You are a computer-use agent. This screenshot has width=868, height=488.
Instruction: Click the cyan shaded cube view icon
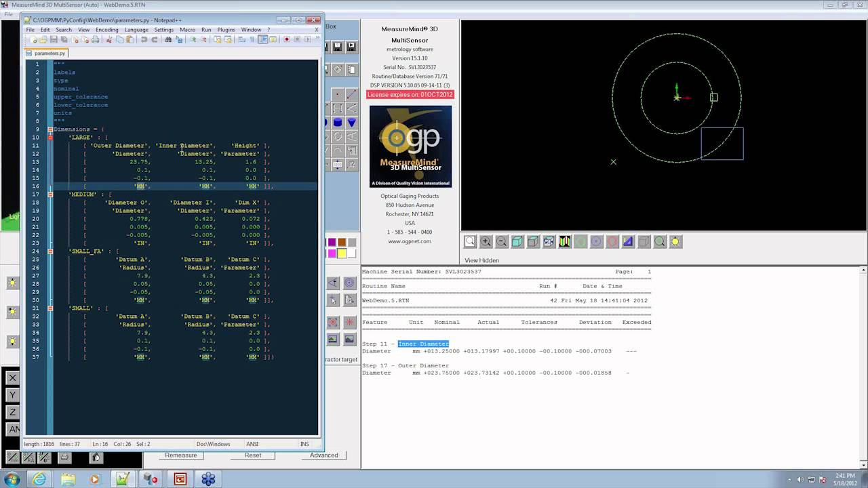pos(517,241)
